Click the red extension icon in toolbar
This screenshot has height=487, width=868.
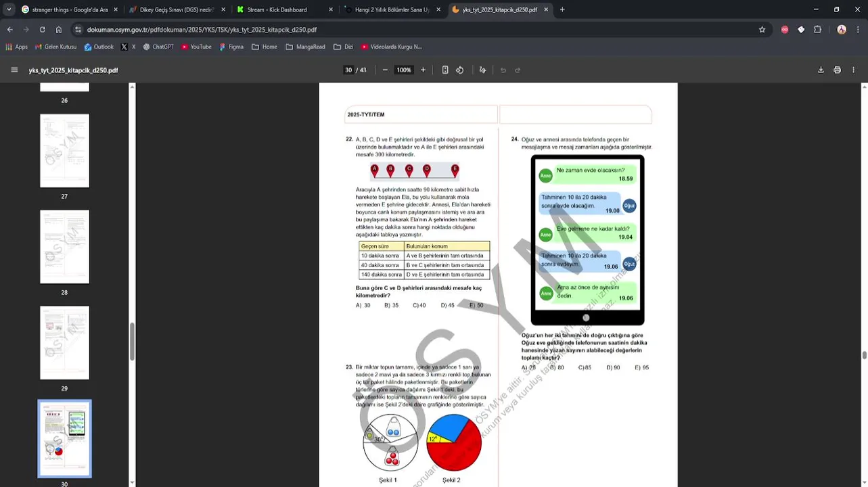pos(784,30)
